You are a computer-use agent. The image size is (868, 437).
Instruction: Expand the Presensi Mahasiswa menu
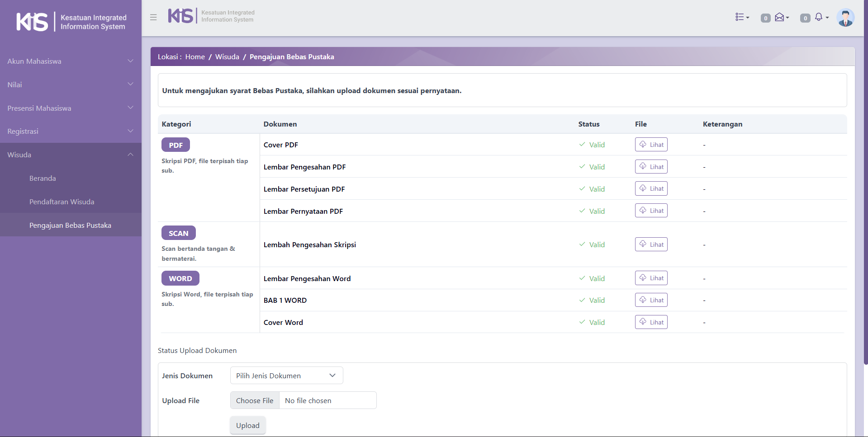(71, 108)
